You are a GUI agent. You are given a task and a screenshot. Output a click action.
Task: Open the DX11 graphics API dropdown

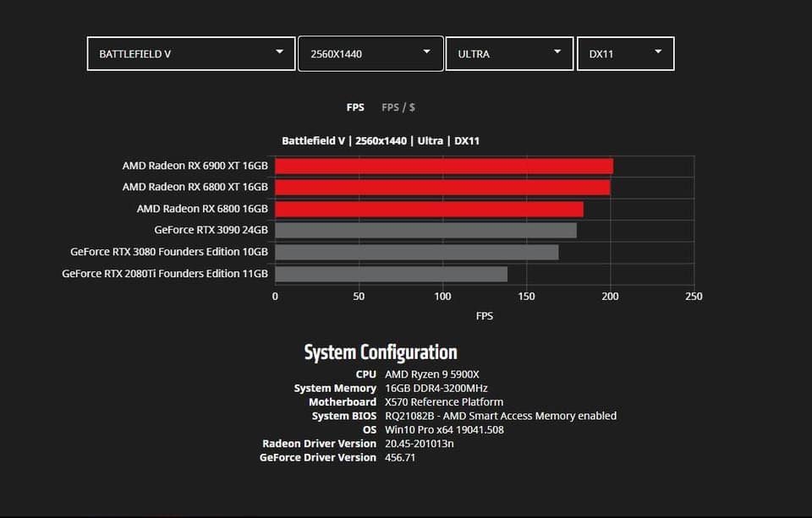click(x=626, y=53)
